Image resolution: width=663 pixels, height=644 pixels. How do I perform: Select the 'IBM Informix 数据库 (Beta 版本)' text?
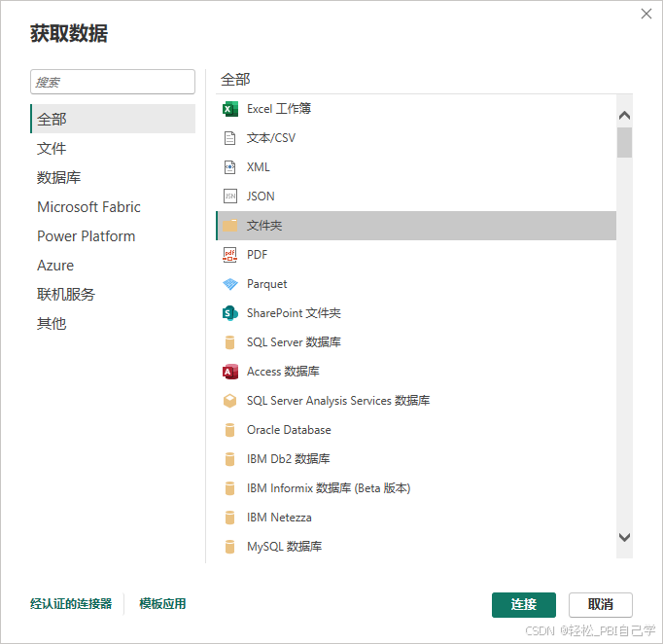[329, 488]
